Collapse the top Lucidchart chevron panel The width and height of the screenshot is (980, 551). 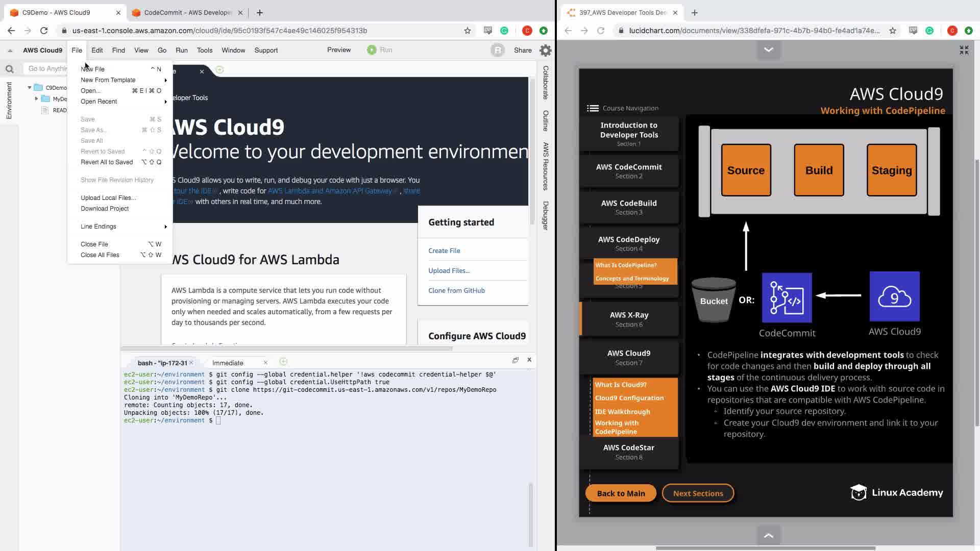[768, 49]
